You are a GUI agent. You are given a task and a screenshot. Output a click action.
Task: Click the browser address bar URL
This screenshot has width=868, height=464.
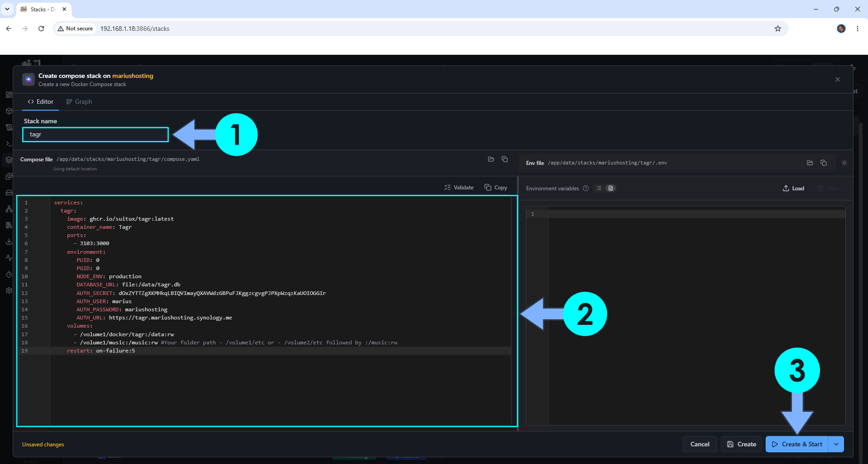[135, 29]
